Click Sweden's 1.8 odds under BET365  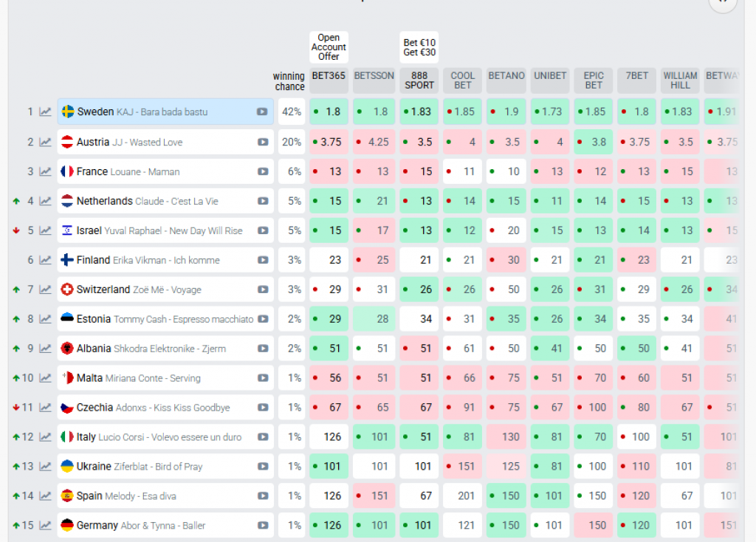pyautogui.click(x=329, y=112)
